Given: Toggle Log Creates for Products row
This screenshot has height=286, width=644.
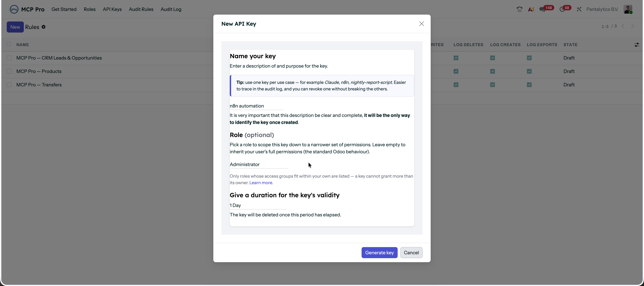Looking at the screenshot, I should pyautogui.click(x=493, y=71).
